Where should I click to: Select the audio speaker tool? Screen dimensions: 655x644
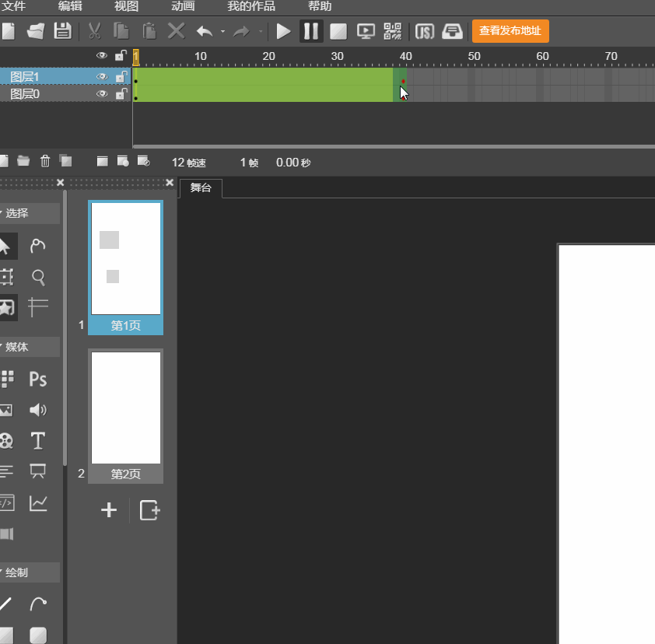click(x=37, y=410)
